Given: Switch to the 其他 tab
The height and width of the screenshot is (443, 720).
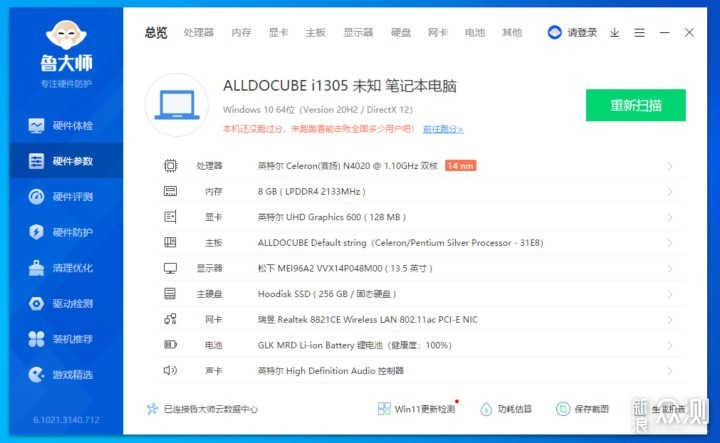Looking at the screenshot, I should pos(512,33).
